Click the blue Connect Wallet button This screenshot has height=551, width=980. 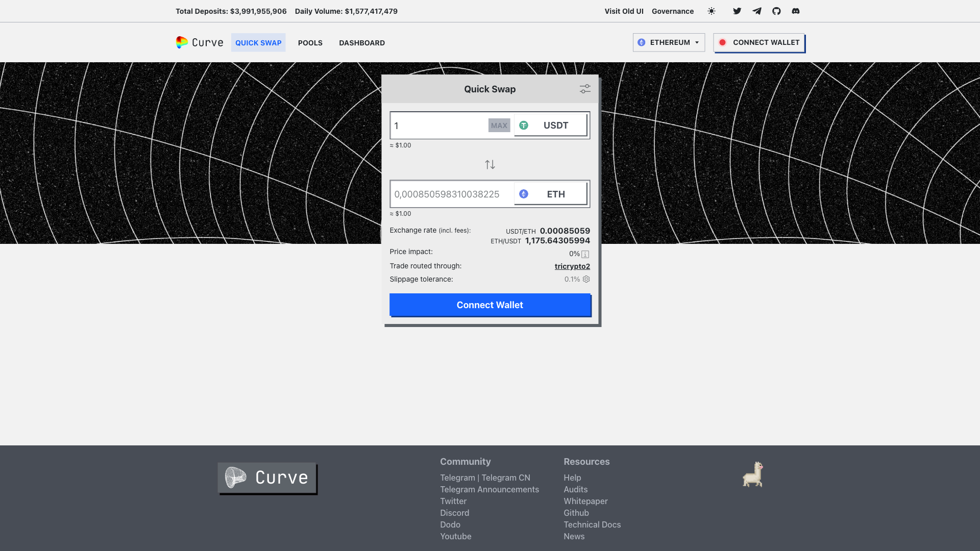490,305
